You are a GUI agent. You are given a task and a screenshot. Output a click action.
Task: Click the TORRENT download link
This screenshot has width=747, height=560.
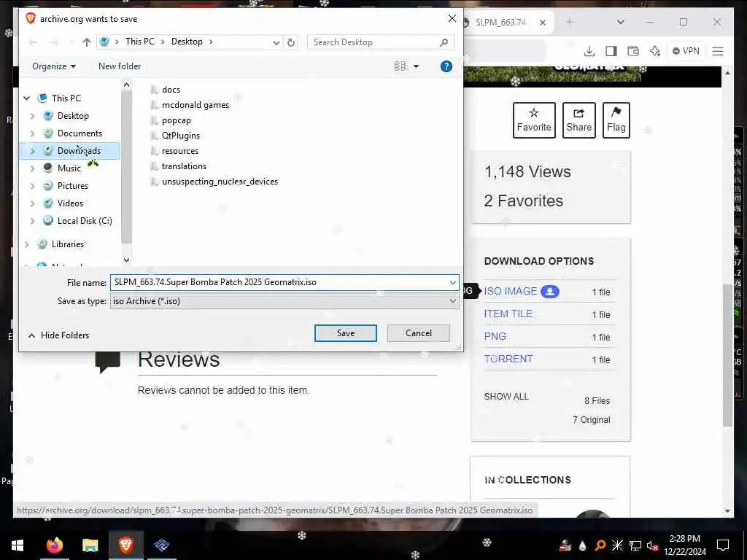click(x=508, y=359)
